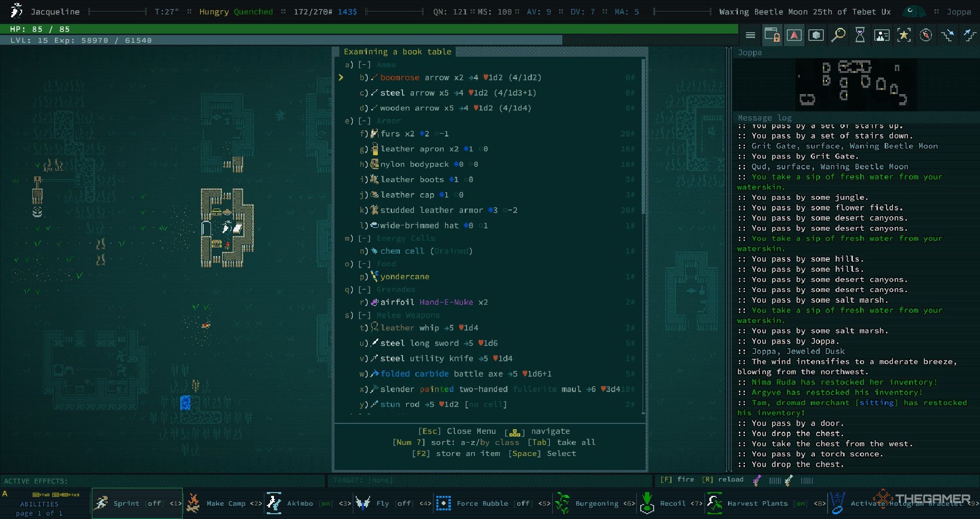Click the sort a-z/by class option
Image resolution: width=980 pixels, height=519 pixels.
click(x=456, y=442)
